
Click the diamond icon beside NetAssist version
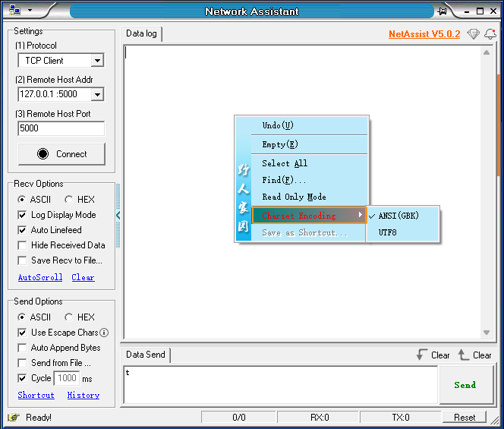coord(473,34)
